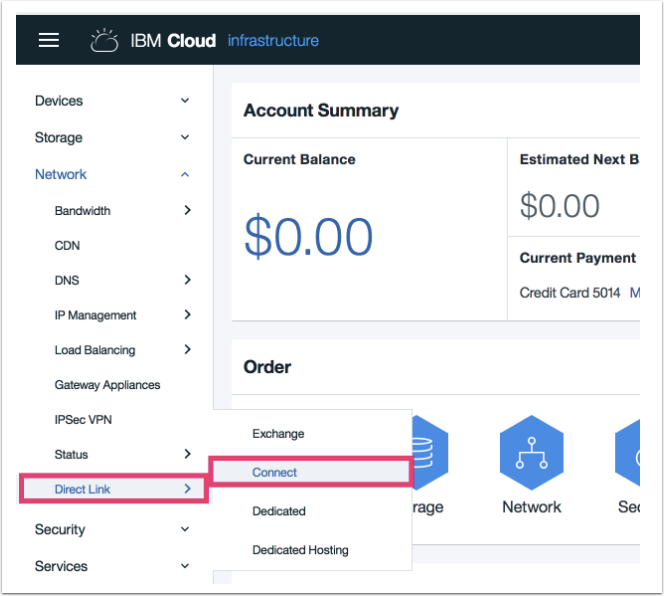Click the Current Balance label
This screenshot has width=664, height=596.
click(x=299, y=159)
